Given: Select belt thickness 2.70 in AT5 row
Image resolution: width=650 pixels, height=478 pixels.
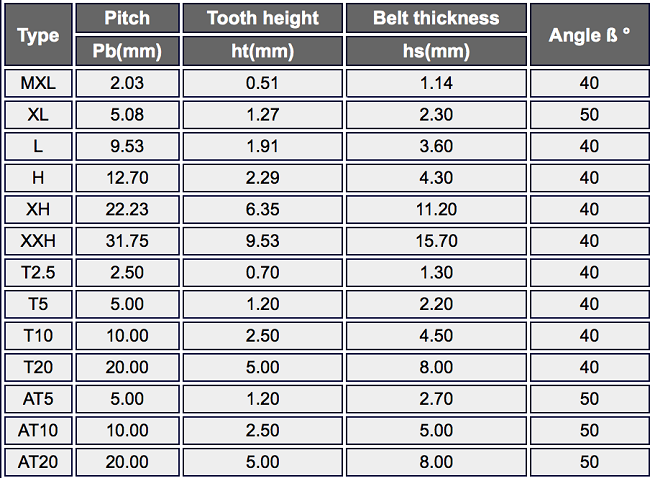Looking at the screenshot, I should tap(436, 399).
